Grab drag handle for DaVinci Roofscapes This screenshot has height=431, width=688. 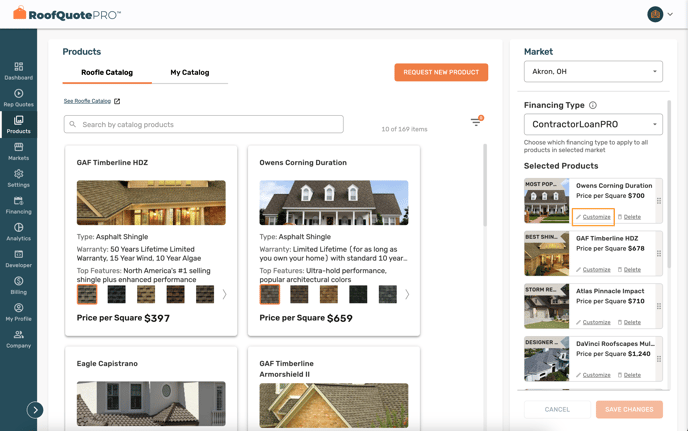[x=659, y=359]
